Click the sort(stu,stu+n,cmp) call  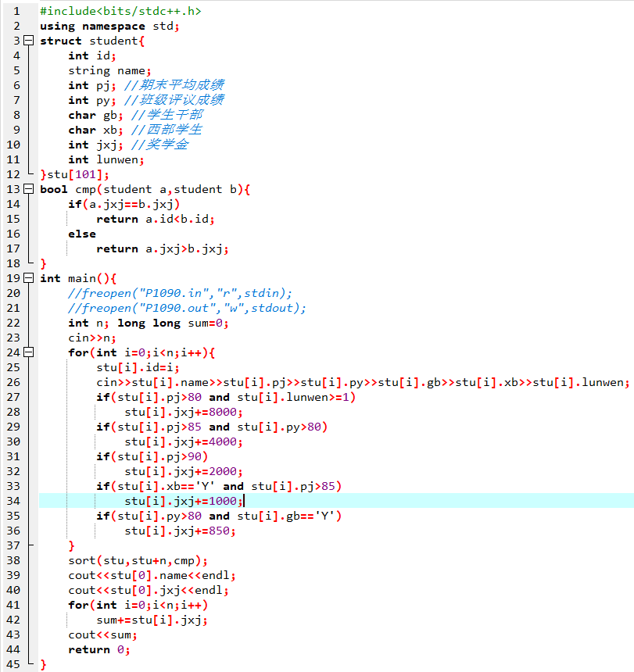pos(138,560)
